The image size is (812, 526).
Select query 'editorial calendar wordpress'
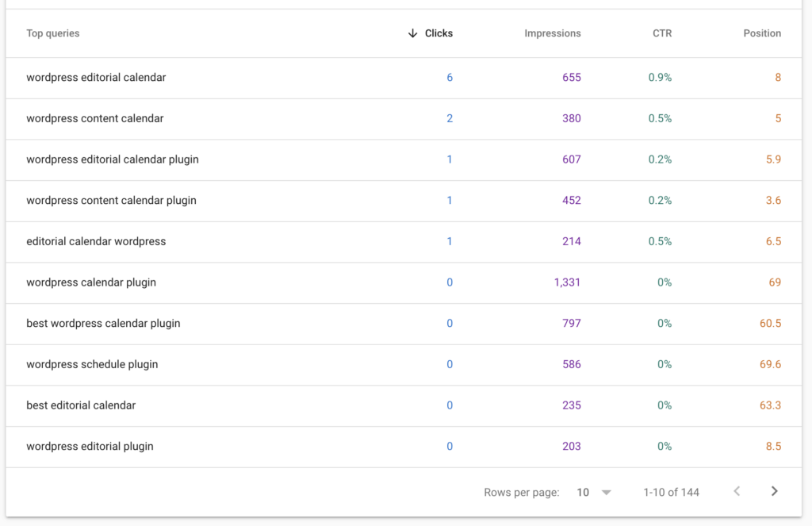96,241
